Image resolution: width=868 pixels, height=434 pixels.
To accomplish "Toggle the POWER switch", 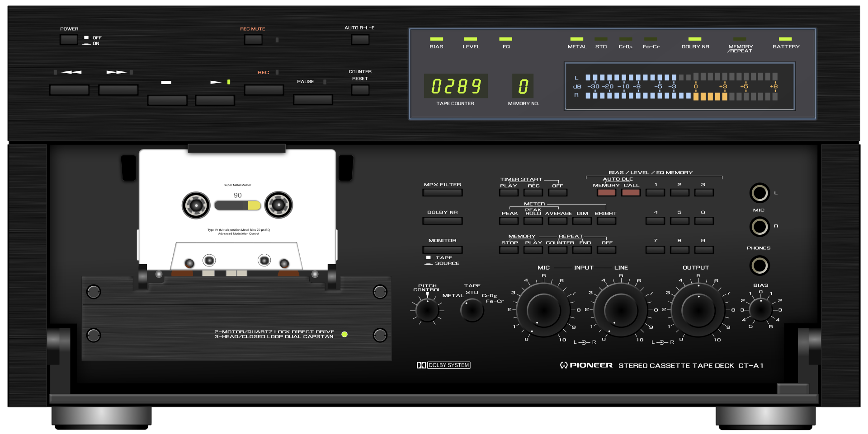I will click(x=69, y=40).
